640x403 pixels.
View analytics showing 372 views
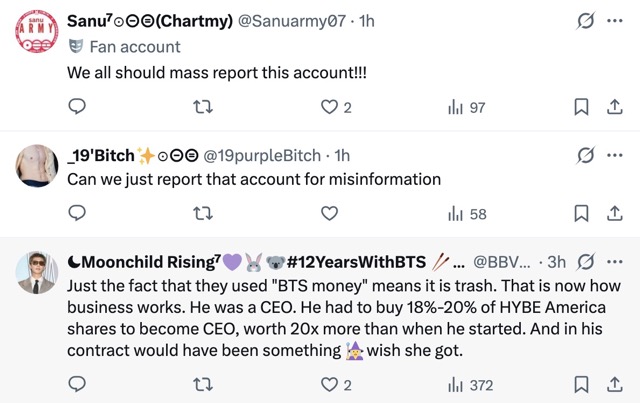[470, 384]
